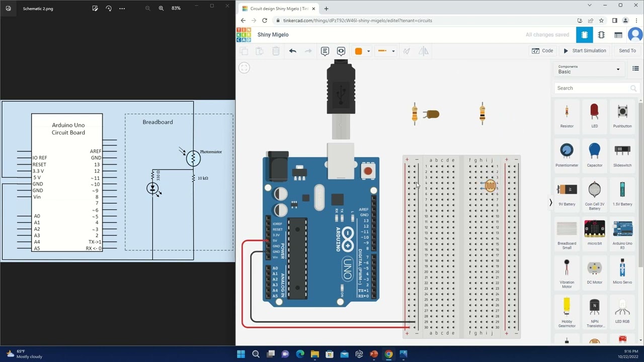Select the LED component
This screenshot has height=362, width=644.
click(x=595, y=116)
